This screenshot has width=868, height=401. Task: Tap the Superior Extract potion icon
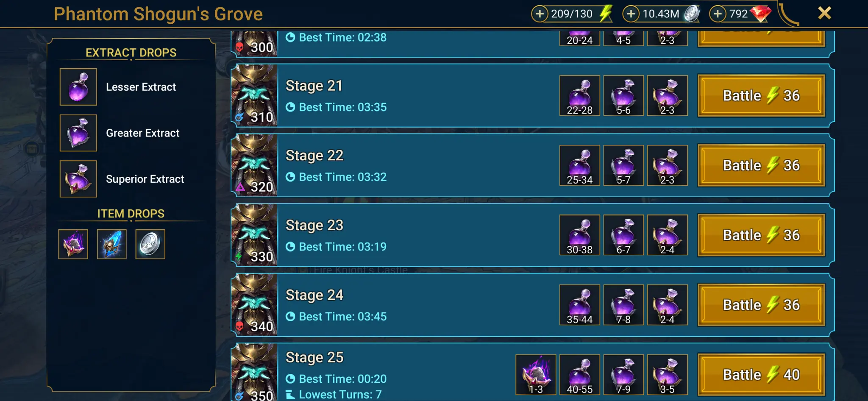(x=78, y=179)
